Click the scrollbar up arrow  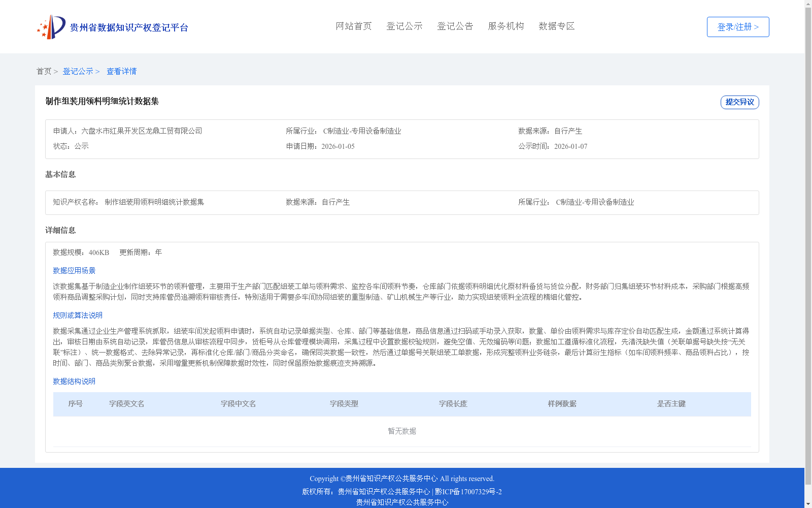pos(808,4)
